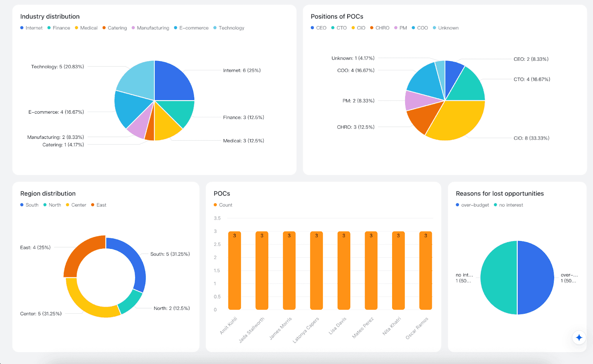Select the no interest half of lost-opportunities pie

tap(498, 278)
